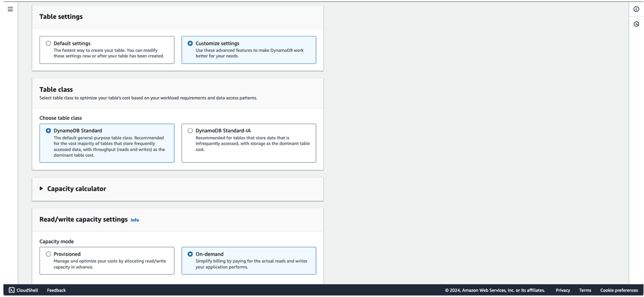Screen dimensions: 644x297
Task: Choose the DynamoDB Standard table class
Action: pos(48,130)
